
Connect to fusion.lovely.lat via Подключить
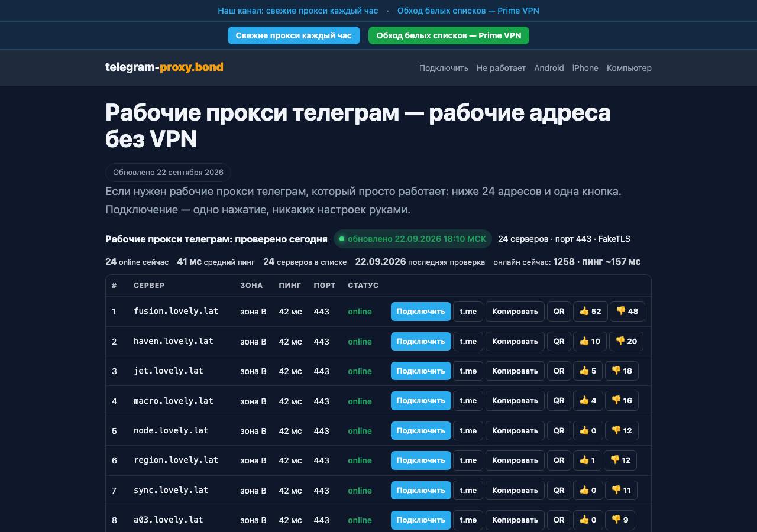coord(420,312)
